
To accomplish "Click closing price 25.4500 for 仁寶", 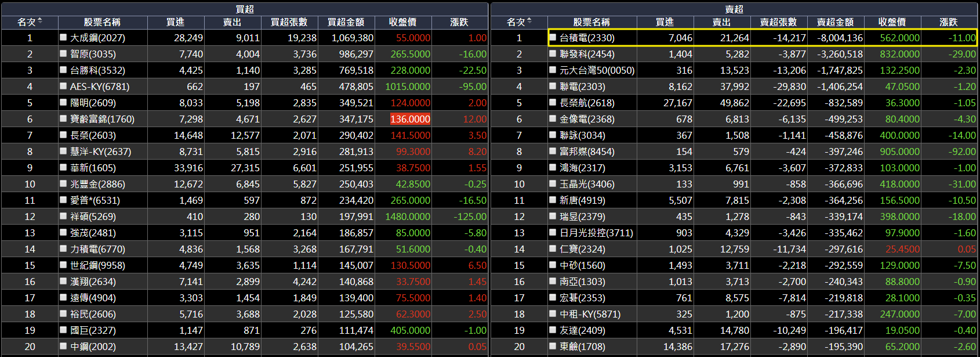I will click(902, 249).
